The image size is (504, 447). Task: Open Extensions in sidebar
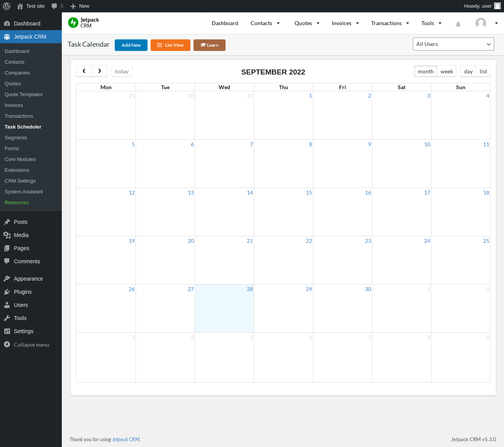pyautogui.click(x=17, y=170)
